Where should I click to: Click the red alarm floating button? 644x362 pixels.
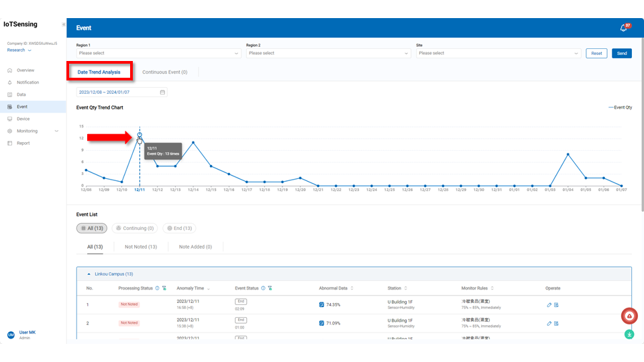pyautogui.click(x=629, y=316)
